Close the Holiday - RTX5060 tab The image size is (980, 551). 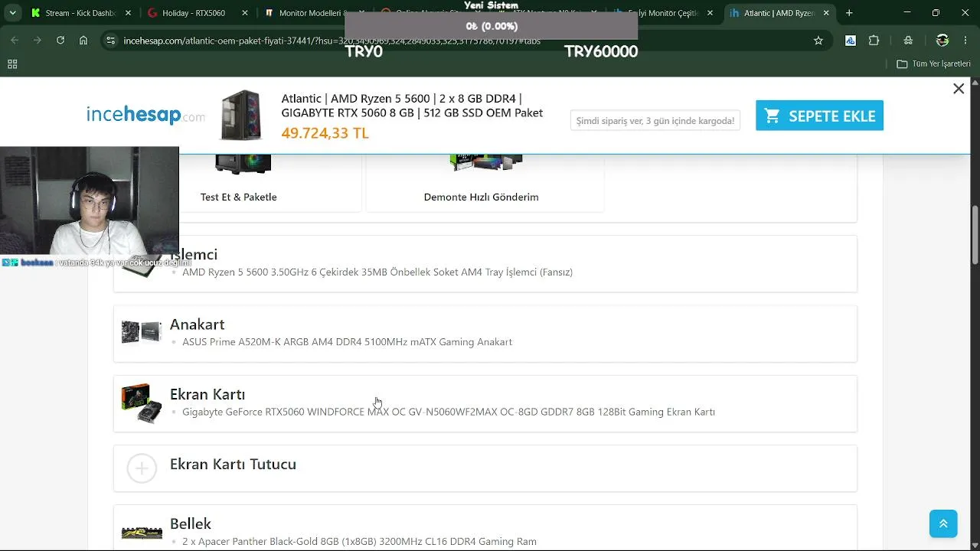click(x=245, y=13)
